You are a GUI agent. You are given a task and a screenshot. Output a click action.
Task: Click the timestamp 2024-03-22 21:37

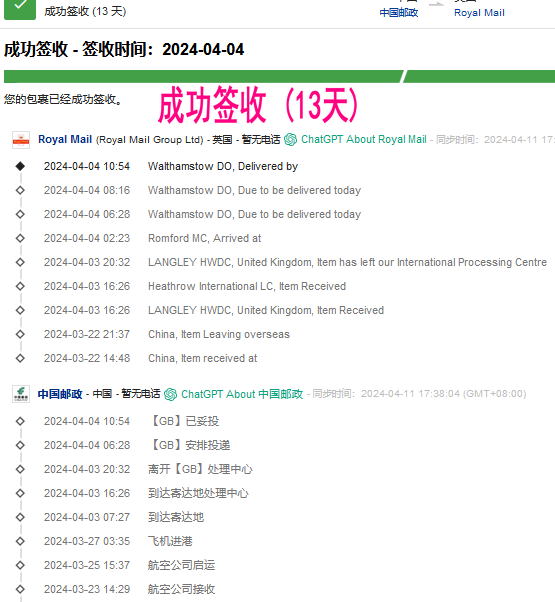(87, 334)
